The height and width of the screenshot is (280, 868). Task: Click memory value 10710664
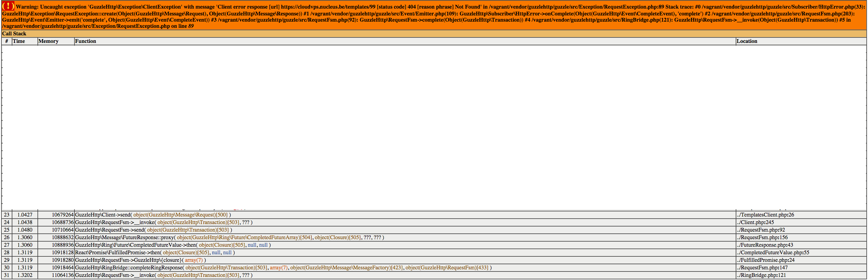coord(63,230)
